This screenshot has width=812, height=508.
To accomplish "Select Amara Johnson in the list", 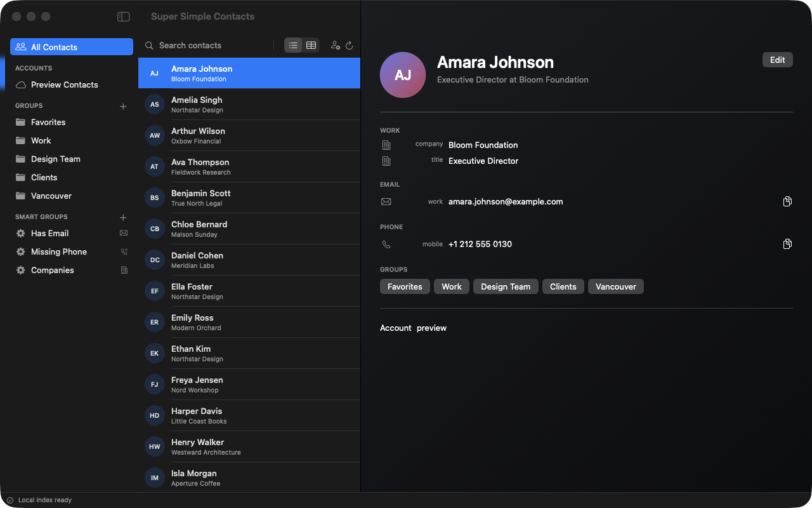I will 249,73.
